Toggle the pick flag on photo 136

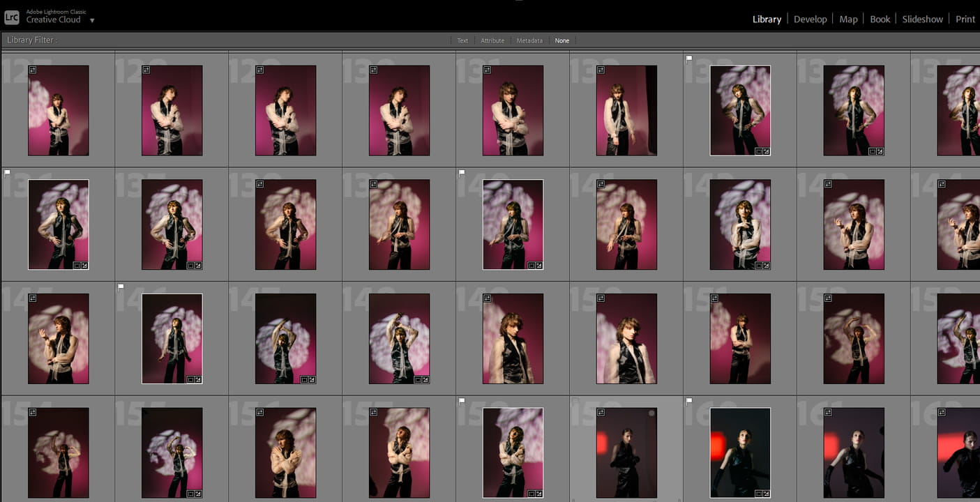point(7,173)
